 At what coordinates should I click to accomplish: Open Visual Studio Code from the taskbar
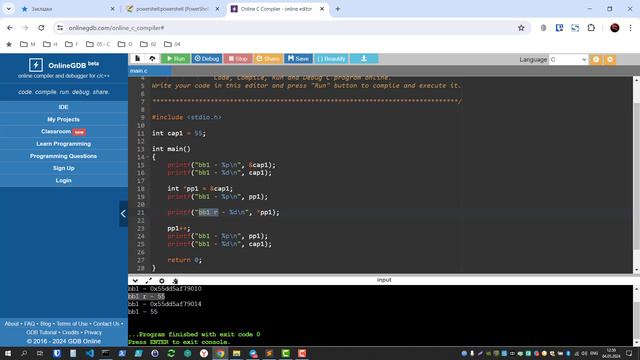(90, 353)
